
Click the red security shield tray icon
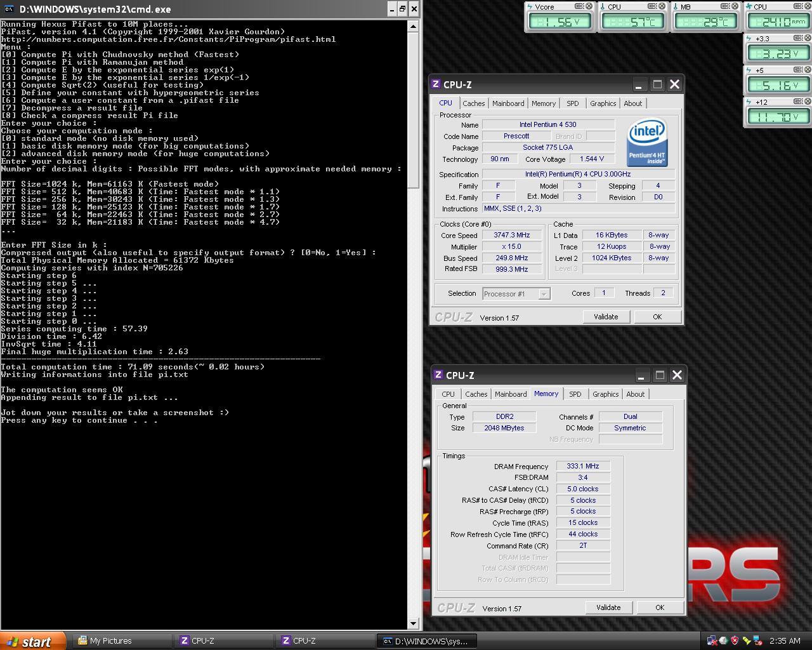[x=735, y=640]
